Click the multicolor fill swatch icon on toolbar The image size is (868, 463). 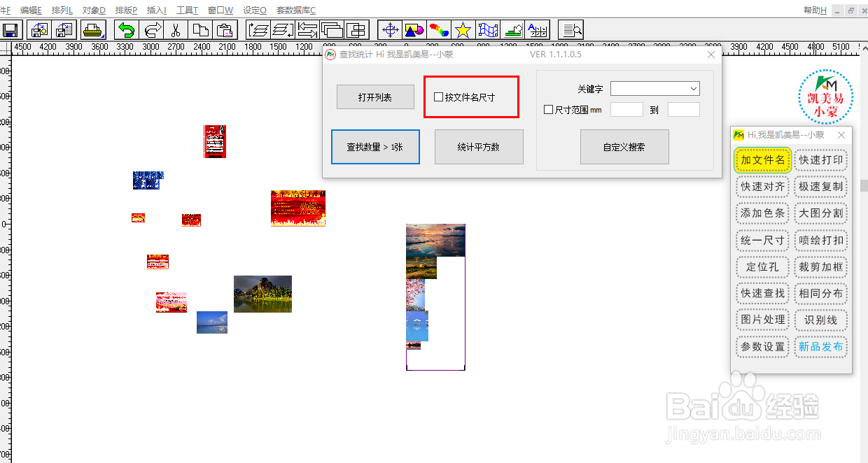tap(439, 29)
